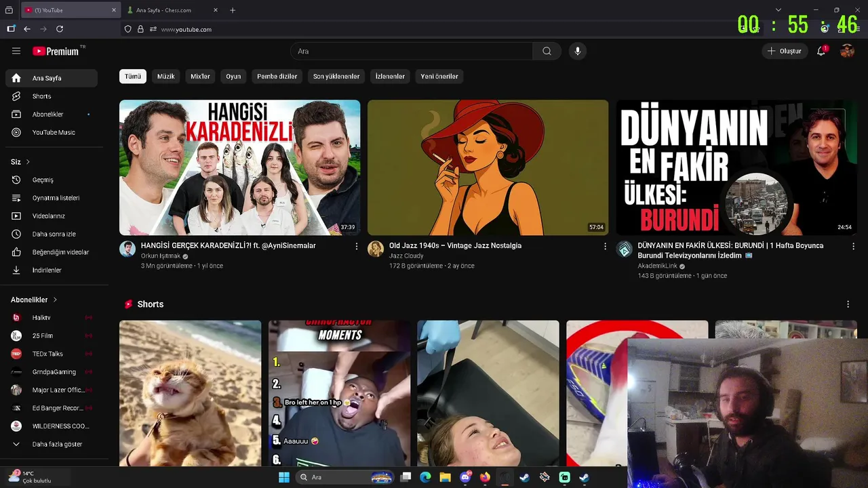This screenshot has width=868, height=488.
Task: Open DÜNYANIN EN FAKİR ÜLKESİ thumbnail
Action: (736, 167)
